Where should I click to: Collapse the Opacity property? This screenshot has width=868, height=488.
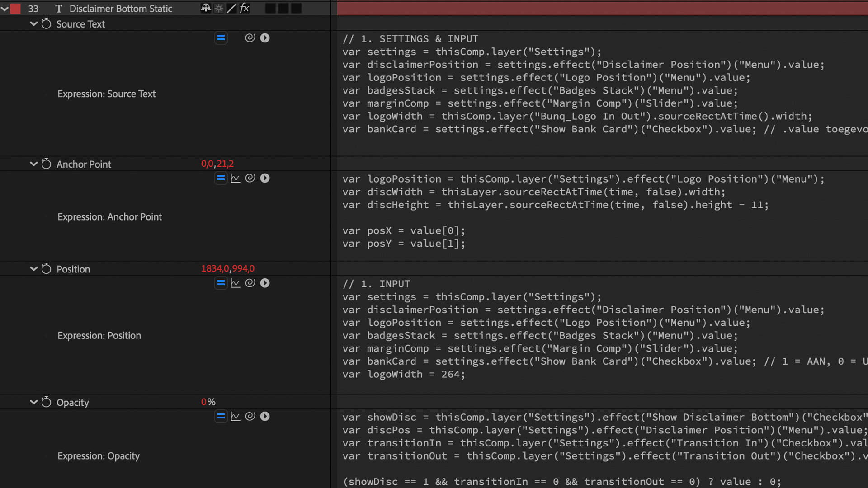tap(33, 402)
